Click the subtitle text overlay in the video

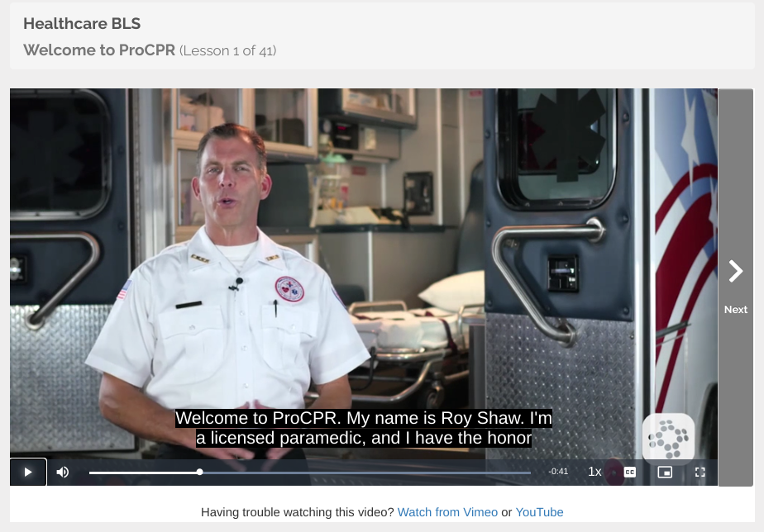click(364, 428)
